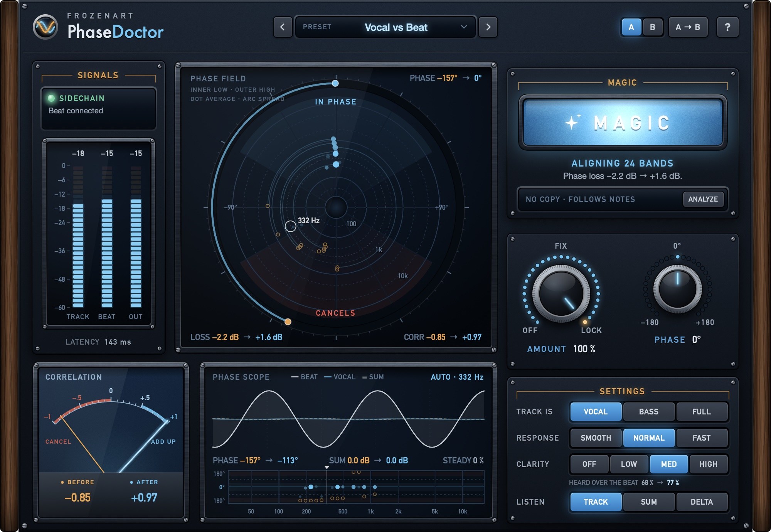Listen to DELTA output

point(701,502)
